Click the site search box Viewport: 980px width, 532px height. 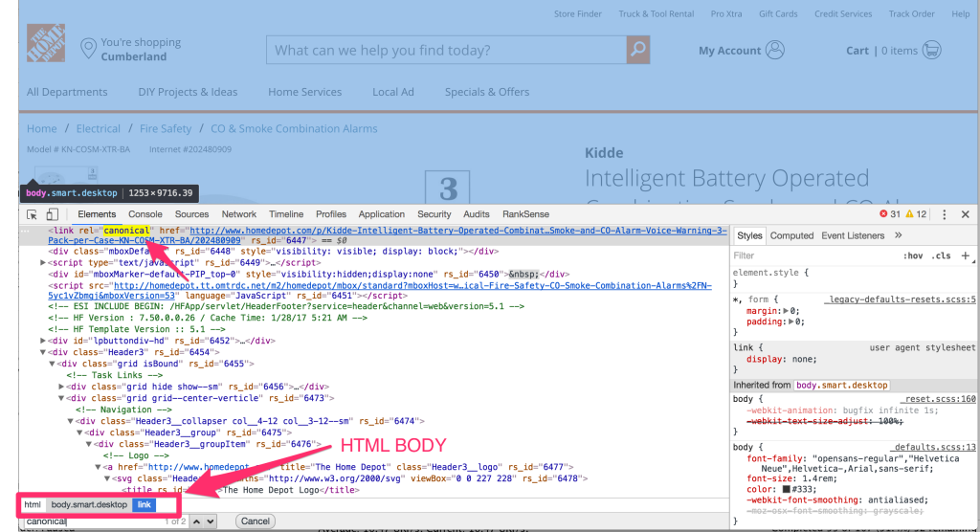pos(446,50)
